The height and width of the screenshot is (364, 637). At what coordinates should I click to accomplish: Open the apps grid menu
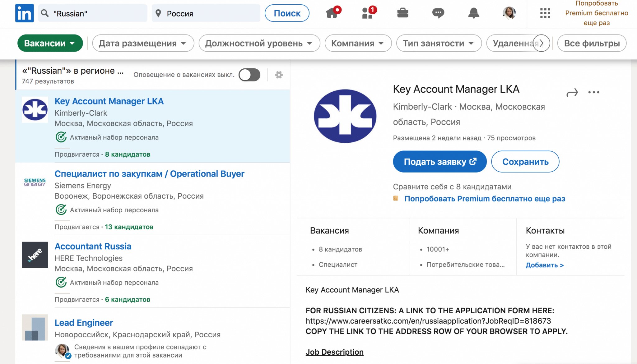[545, 13]
